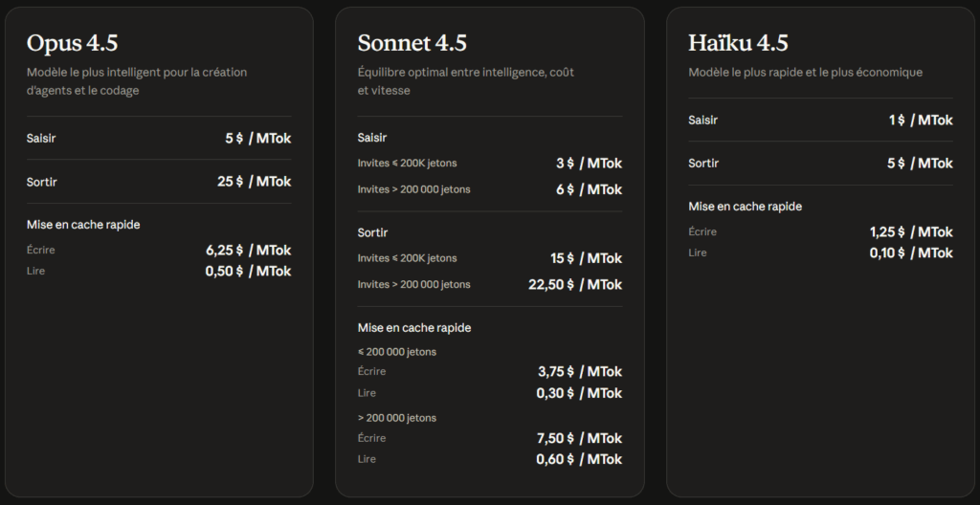Screen dimensions: 980x505
Task: Click the 3,75 $ / MTok Sonnet cache write price
Action: point(580,371)
